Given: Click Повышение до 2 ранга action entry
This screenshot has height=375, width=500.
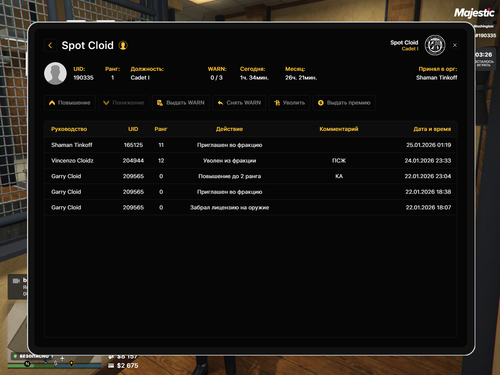Looking at the screenshot, I should pos(230,176).
